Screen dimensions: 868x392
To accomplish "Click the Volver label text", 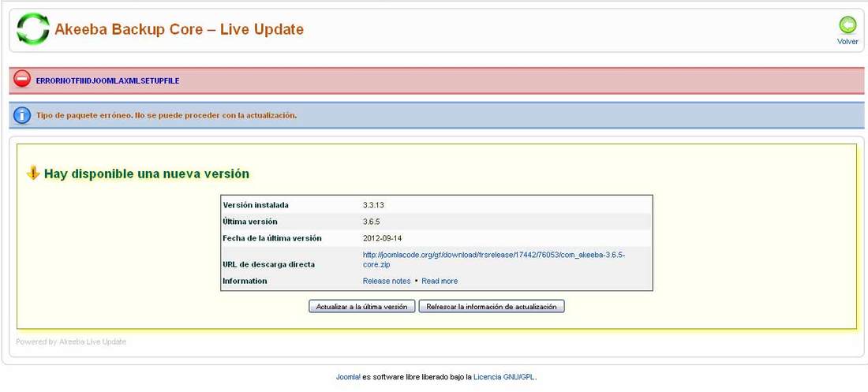I will (x=847, y=42).
